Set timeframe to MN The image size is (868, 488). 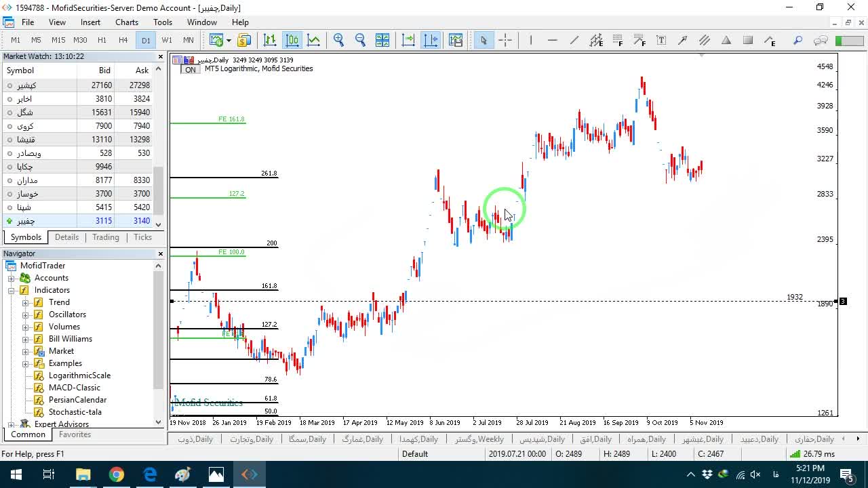point(189,40)
